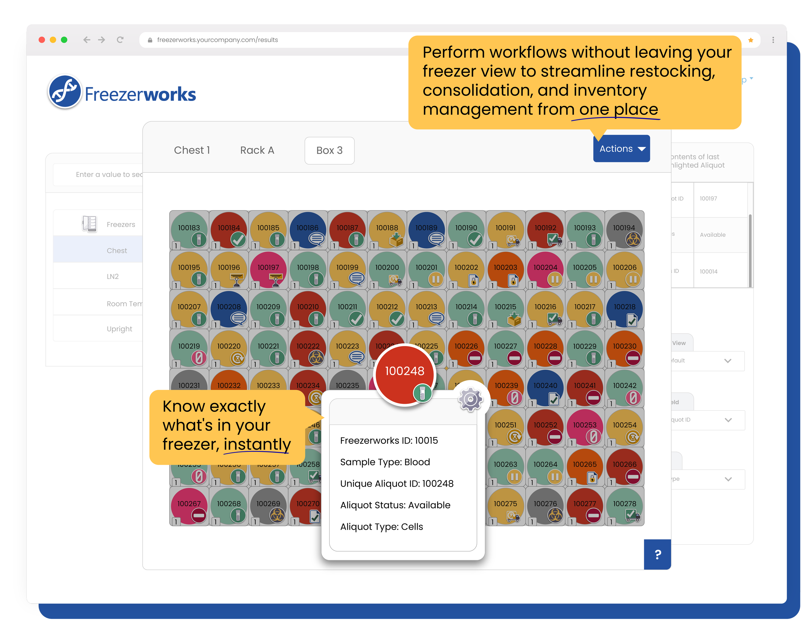Screen dimensions: 812x644
Task: Open the Actions dropdown button
Action: coord(621,149)
